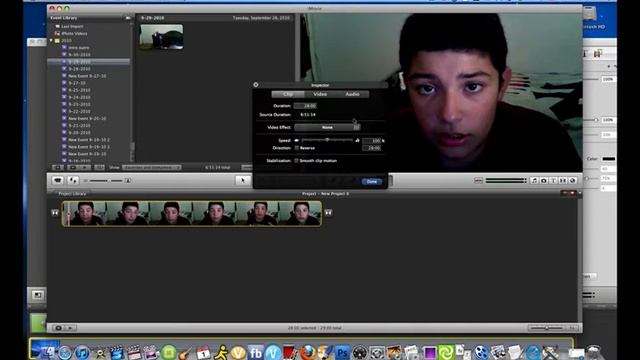
Task: Open the titles browser T icon
Action: click(553, 180)
